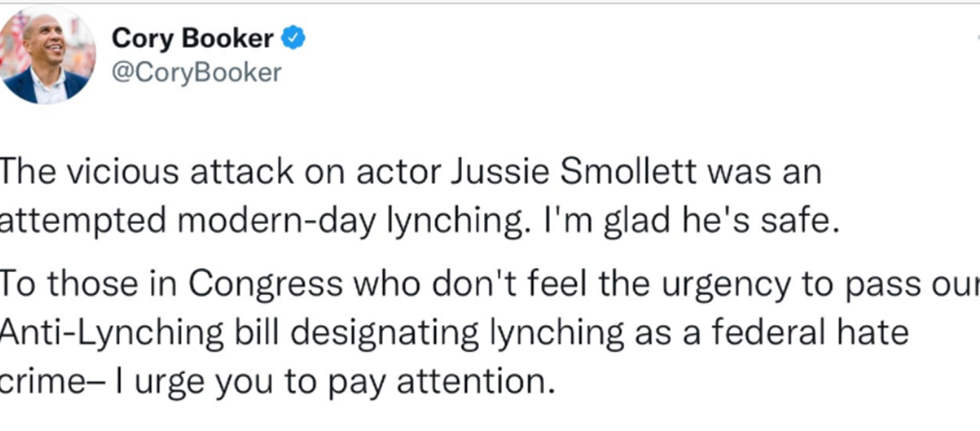Viewport: 980px width, 431px height.
Task: Click the word "designating" in the tweet
Action: click(340, 335)
